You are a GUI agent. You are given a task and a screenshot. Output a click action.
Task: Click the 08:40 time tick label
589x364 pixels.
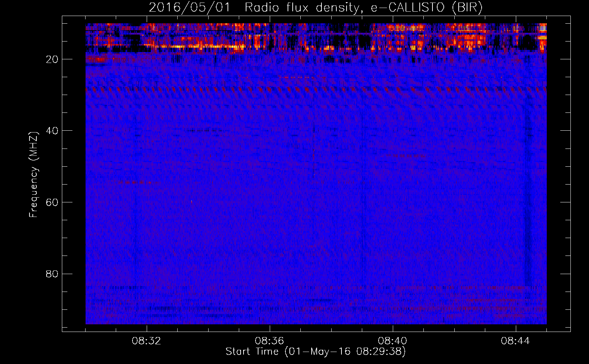[x=392, y=341]
